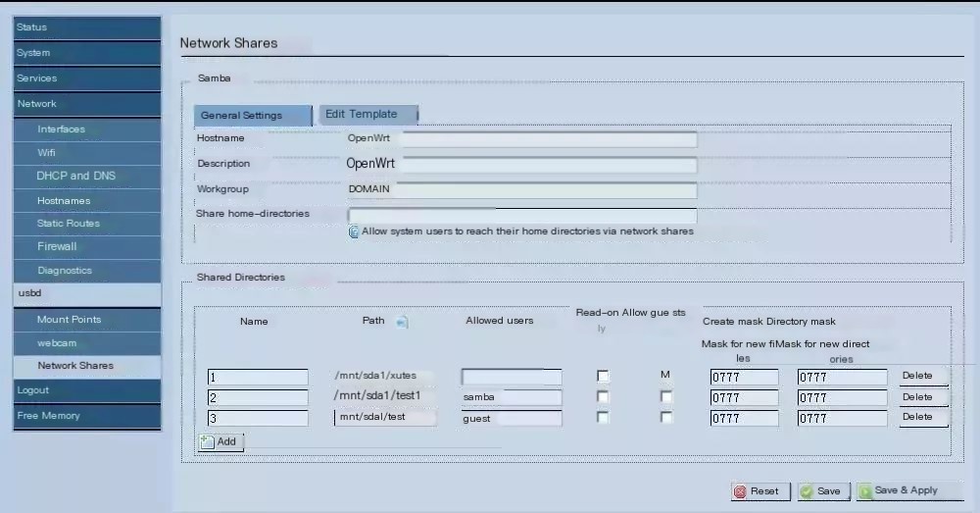Click Allowed users field with guest

coord(512,419)
